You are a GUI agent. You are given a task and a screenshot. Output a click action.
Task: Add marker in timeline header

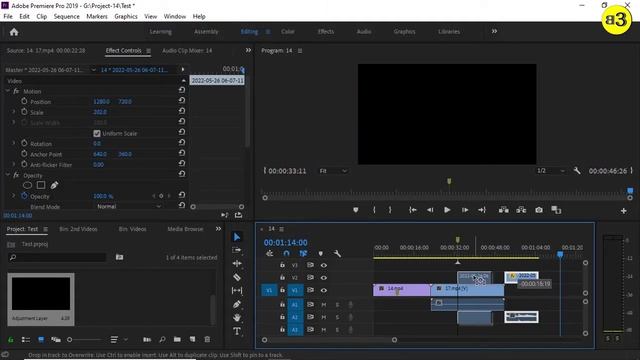tap(320, 253)
